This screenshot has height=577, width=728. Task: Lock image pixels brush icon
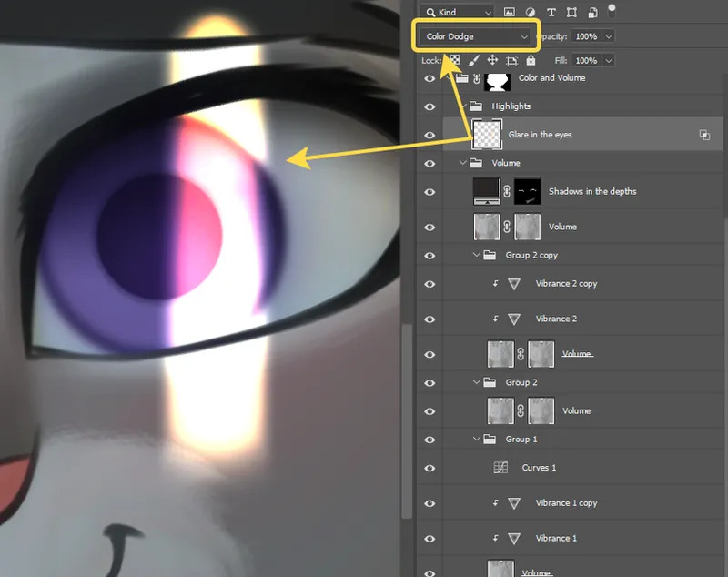pos(473,60)
